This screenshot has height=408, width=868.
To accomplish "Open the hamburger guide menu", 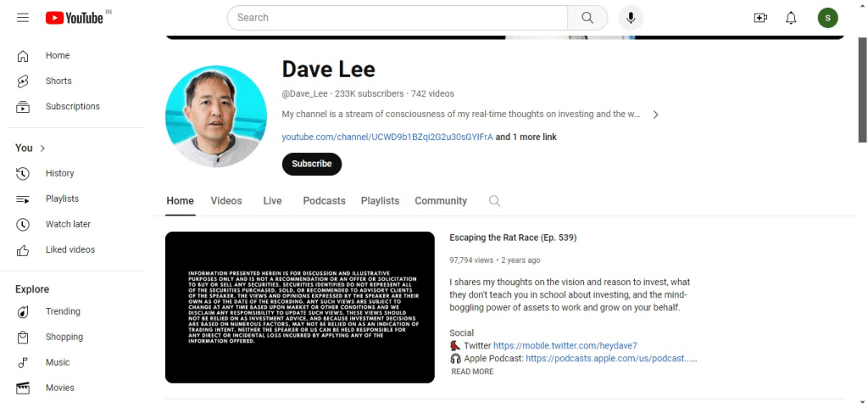I will coord(23,18).
